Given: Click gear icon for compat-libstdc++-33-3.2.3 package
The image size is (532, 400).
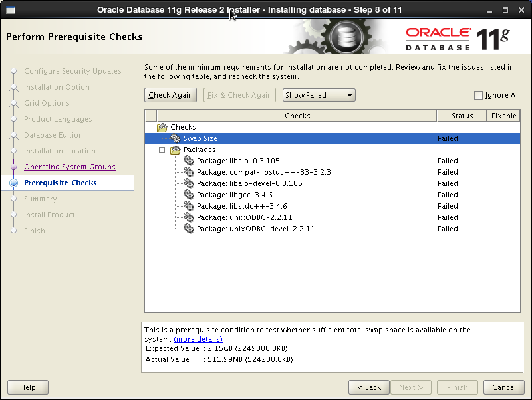Looking at the screenshot, I should coord(188,172).
